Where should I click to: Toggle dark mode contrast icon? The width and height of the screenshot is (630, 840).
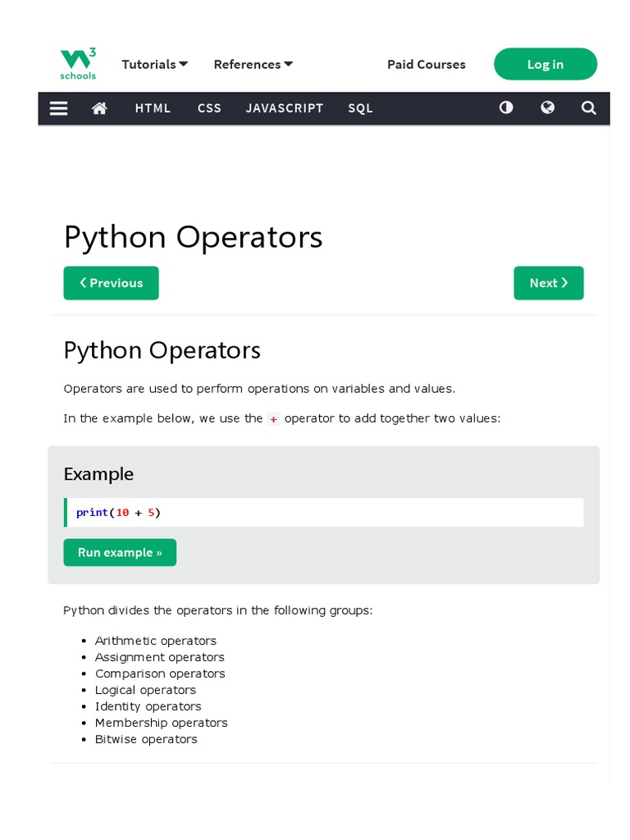[x=506, y=107]
